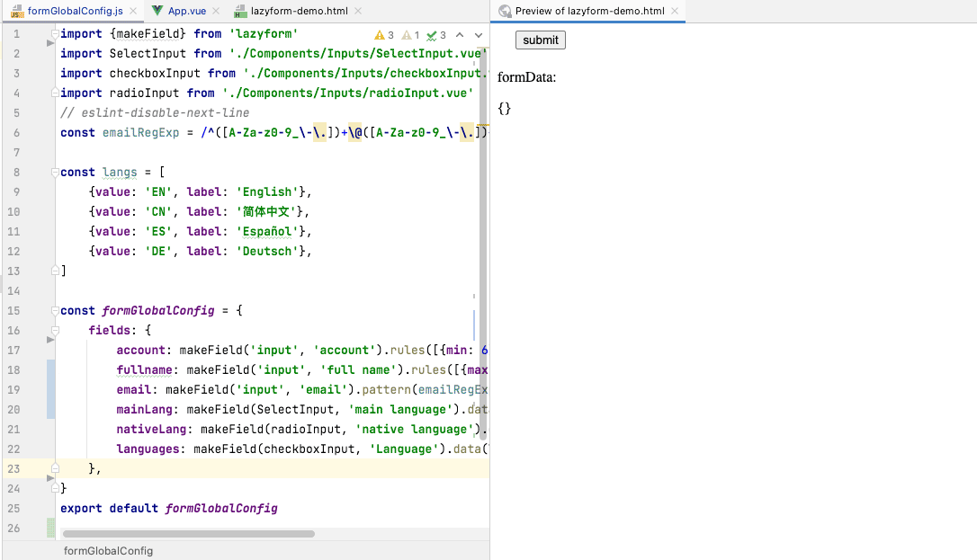Screen dimensions: 977x560
Task: Go to previous highlighted error arrow
Action: click(x=460, y=35)
